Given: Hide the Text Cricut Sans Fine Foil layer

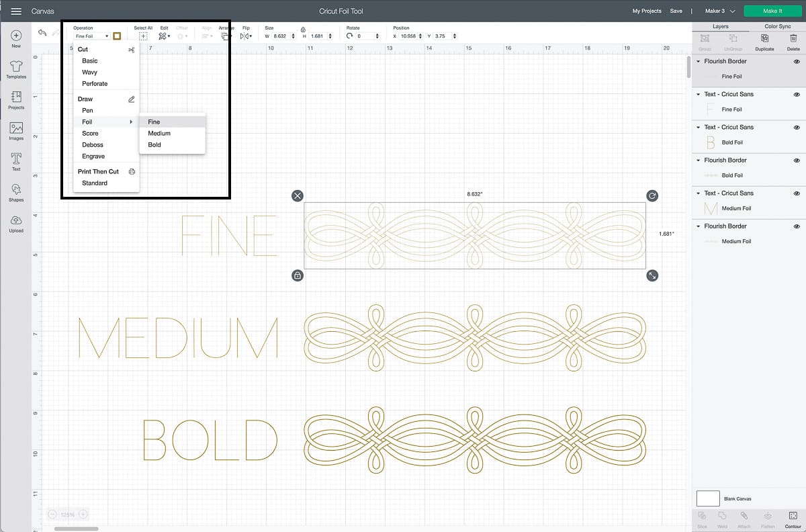Looking at the screenshot, I should pyautogui.click(x=797, y=94).
